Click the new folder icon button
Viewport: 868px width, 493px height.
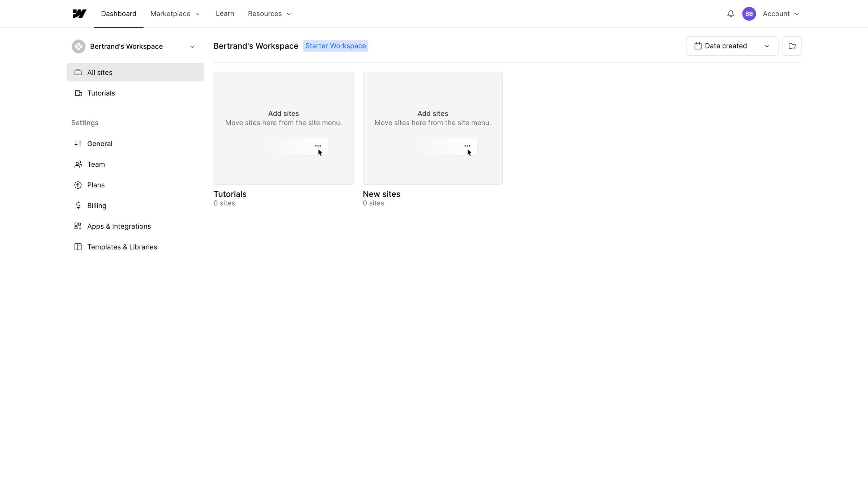pos(792,46)
